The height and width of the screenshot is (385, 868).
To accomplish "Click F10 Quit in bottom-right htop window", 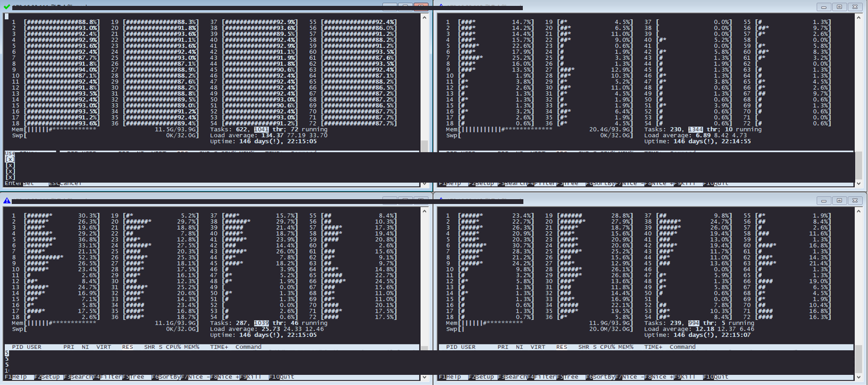I will pyautogui.click(x=716, y=377).
